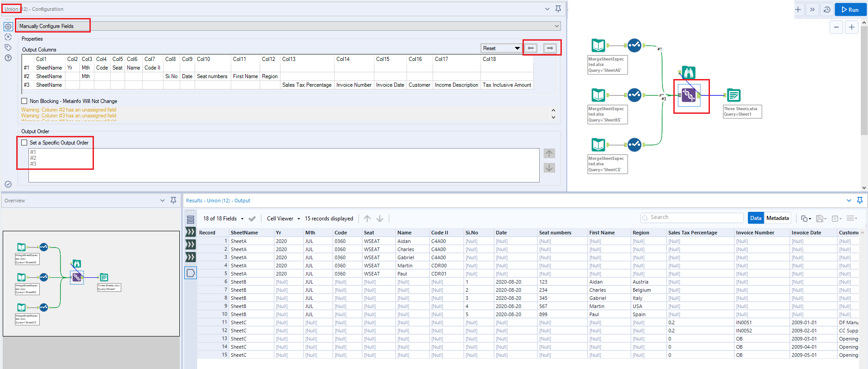Move selected column right with arrow
The image size is (868, 369).
pos(550,48)
